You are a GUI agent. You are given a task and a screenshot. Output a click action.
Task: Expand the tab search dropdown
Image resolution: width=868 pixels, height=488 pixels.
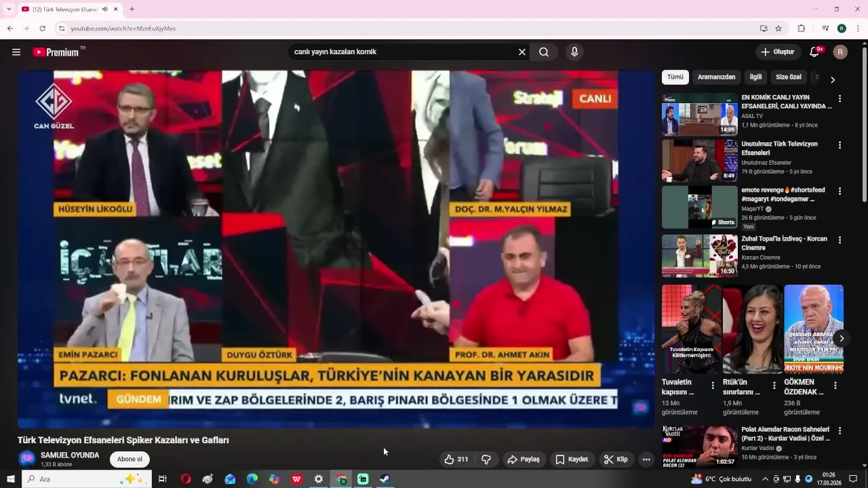pyautogui.click(x=9, y=9)
